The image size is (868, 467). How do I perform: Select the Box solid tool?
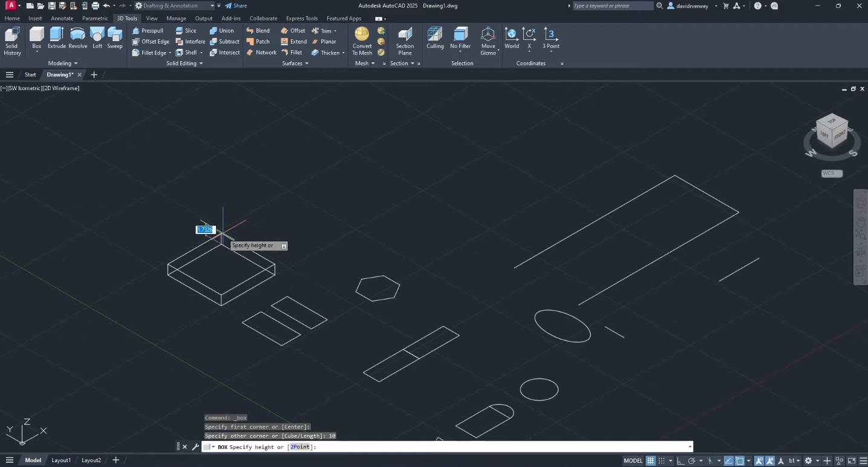pos(37,38)
